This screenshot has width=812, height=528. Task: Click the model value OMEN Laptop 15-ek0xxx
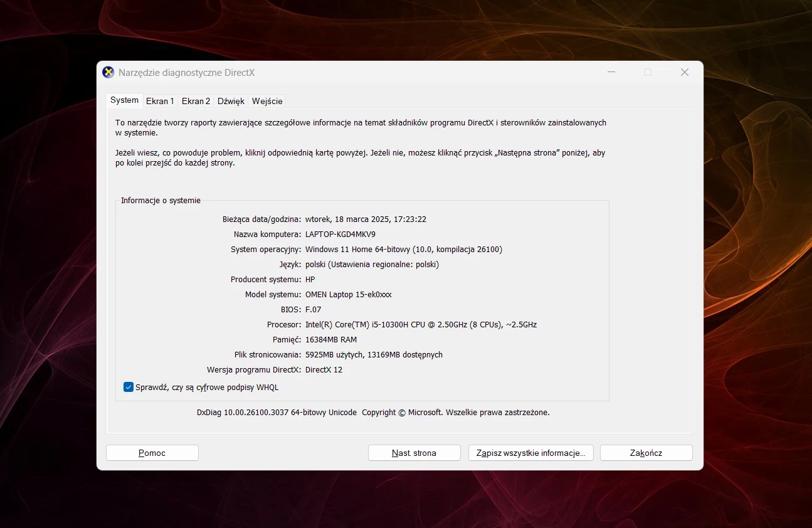[349, 295]
